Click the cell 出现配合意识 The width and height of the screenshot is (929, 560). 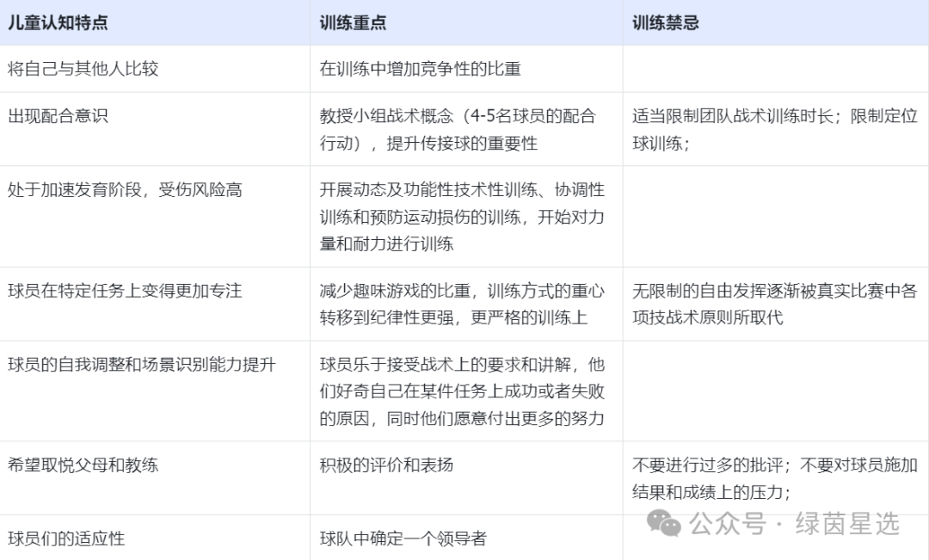click(x=155, y=129)
